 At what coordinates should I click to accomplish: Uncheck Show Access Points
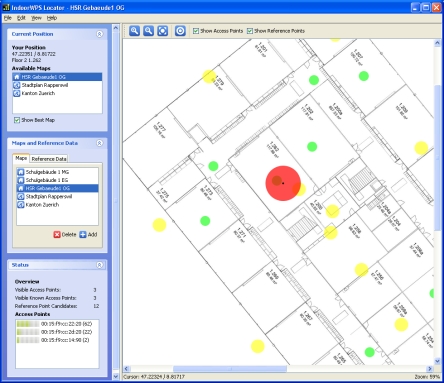coord(196,31)
